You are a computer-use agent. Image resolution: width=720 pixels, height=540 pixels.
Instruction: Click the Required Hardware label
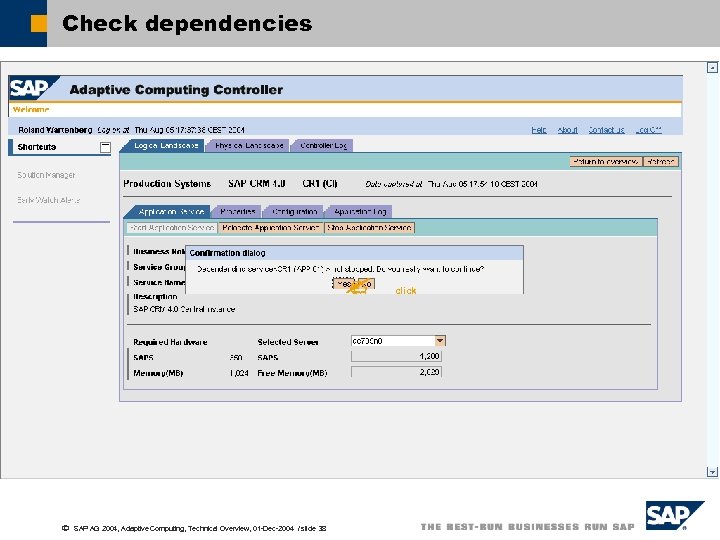click(x=170, y=342)
